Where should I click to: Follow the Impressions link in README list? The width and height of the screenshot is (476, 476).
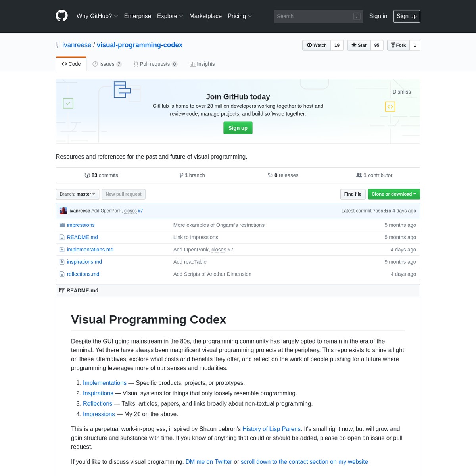click(99, 414)
